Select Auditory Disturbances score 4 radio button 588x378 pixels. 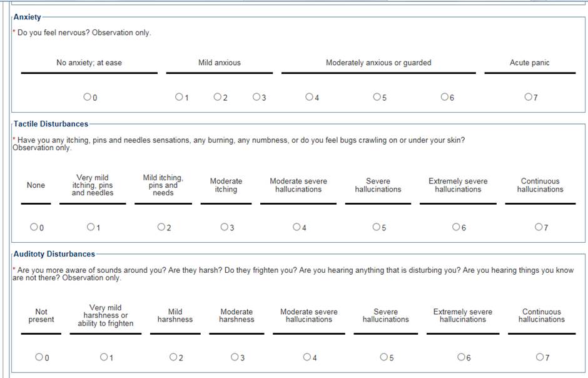[307, 357]
